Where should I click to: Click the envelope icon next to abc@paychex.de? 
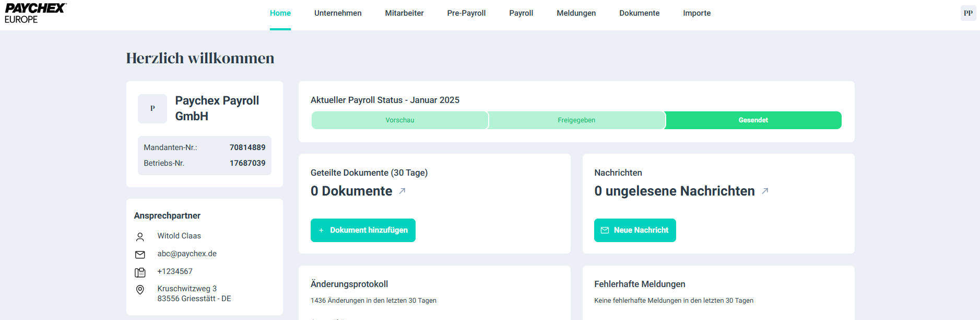[x=140, y=255]
